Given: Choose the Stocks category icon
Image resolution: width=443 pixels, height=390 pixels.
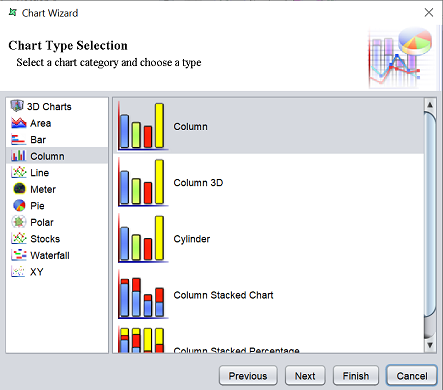Looking at the screenshot, I should tap(18, 238).
